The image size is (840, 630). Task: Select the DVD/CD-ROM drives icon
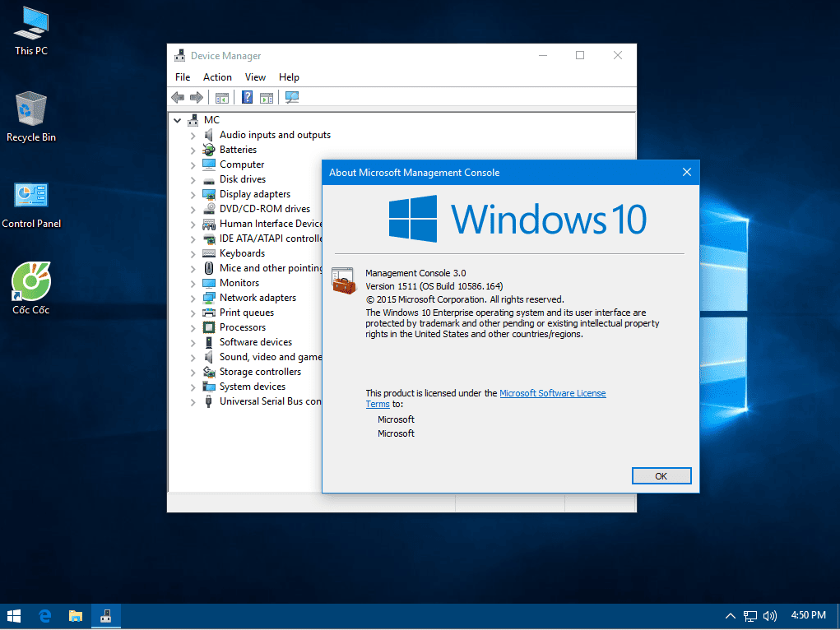pyautogui.click(x=209, y=209)
